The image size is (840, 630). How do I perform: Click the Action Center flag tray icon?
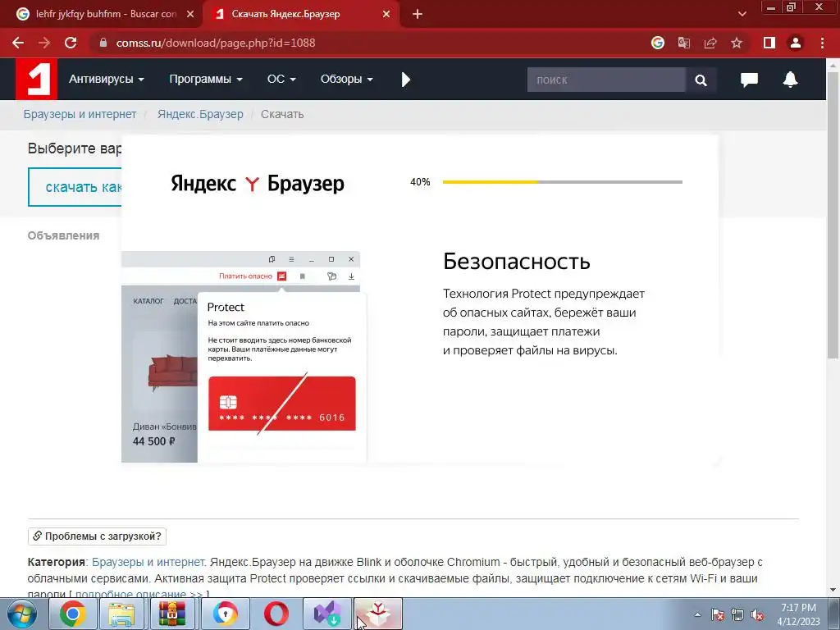(x=717, y=614)
